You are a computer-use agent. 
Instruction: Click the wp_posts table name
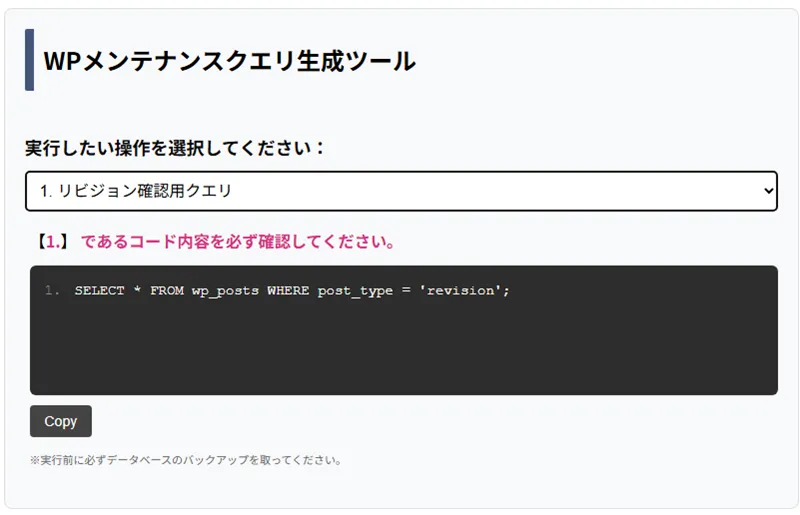[225, 291]
